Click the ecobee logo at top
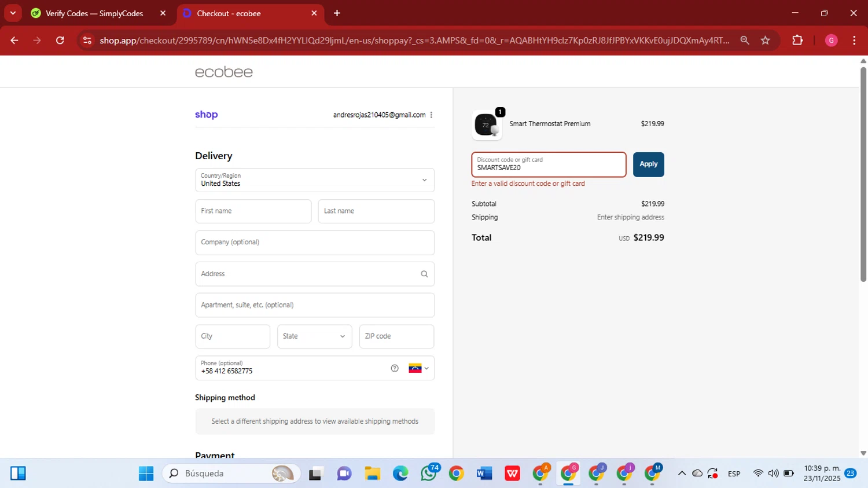The width and height of the screenshot is (868, 488). tap(224, 72)
